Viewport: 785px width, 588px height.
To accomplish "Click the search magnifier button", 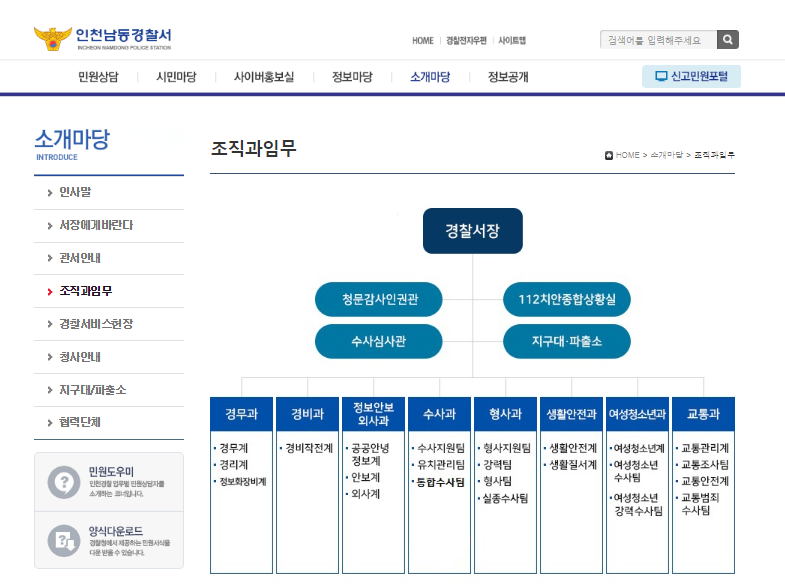I will [x=728, y=40].
